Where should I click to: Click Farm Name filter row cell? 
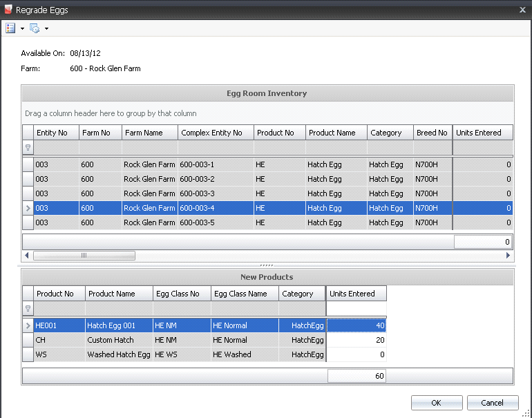pyautogui.click(x=150, y=148)
